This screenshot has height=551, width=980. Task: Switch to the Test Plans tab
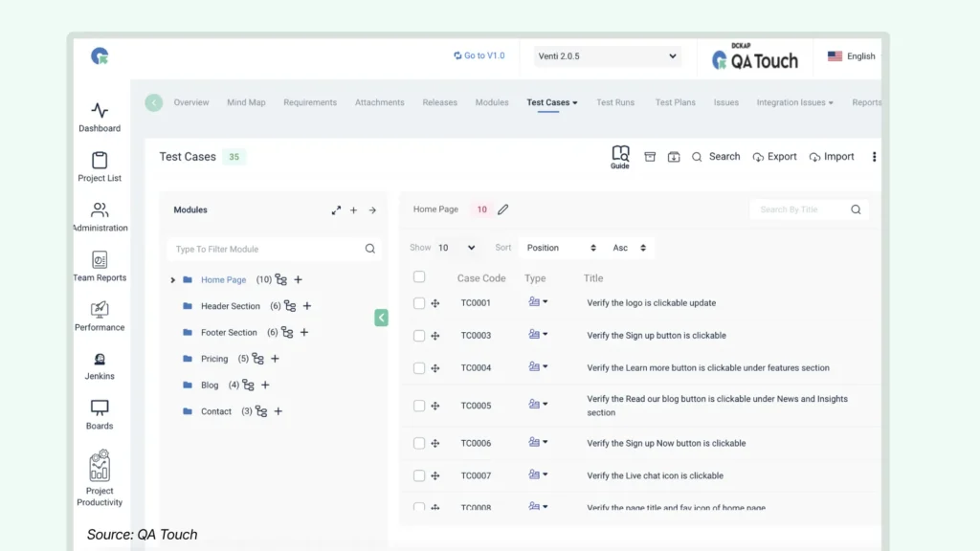point(675,102)
